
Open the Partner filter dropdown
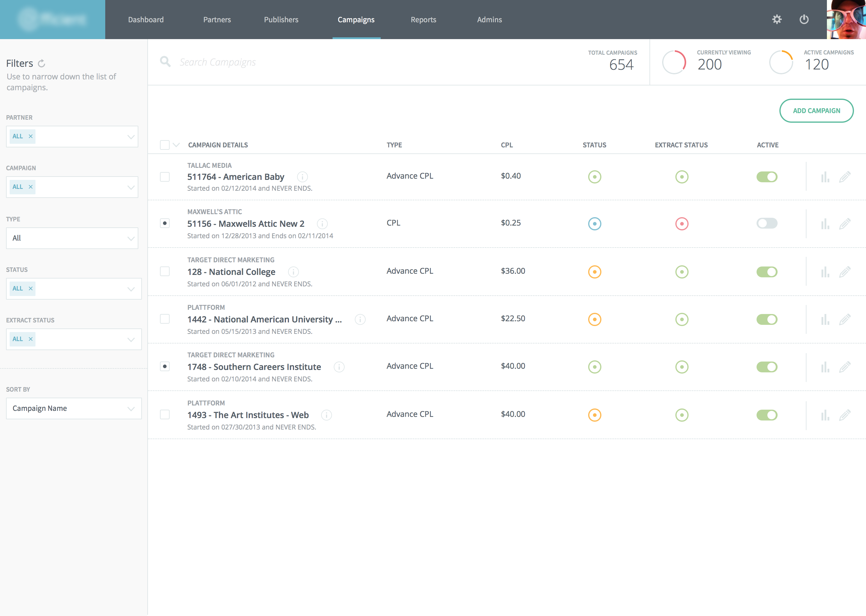[72, 137]
